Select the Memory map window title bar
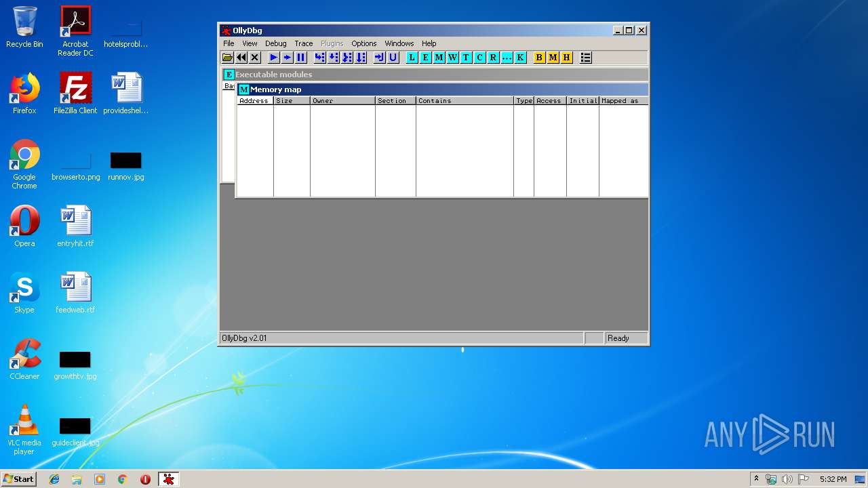This screenshot has height=488, width=868. pyautogui.click(x=442, y=89)
